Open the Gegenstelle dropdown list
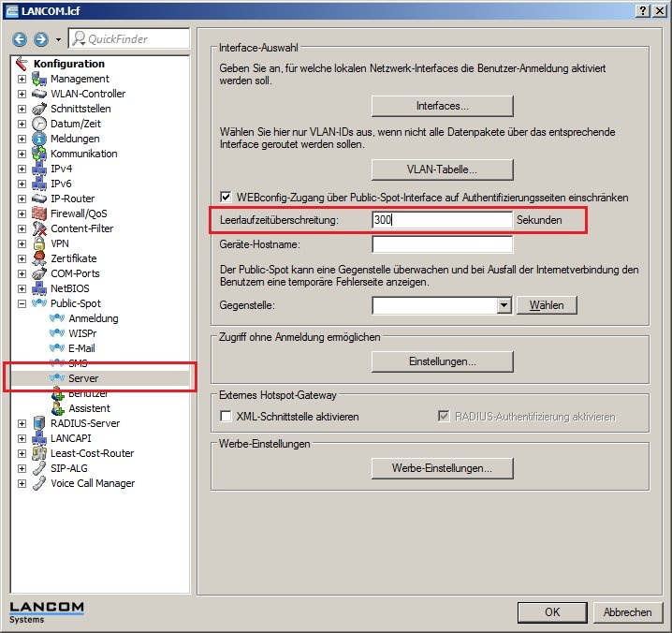The image size is (672, 633). [504, 305]
